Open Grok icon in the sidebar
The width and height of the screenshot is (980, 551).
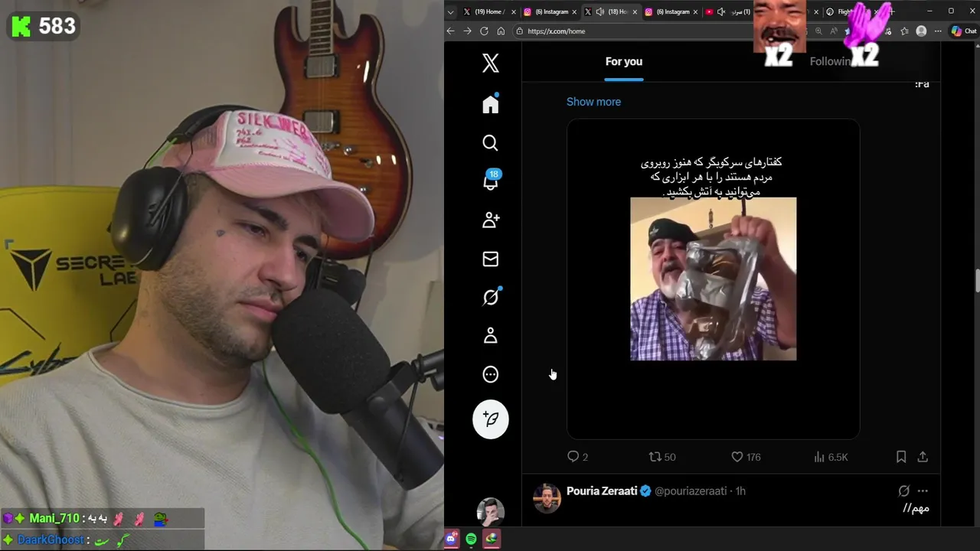[491, 297]
